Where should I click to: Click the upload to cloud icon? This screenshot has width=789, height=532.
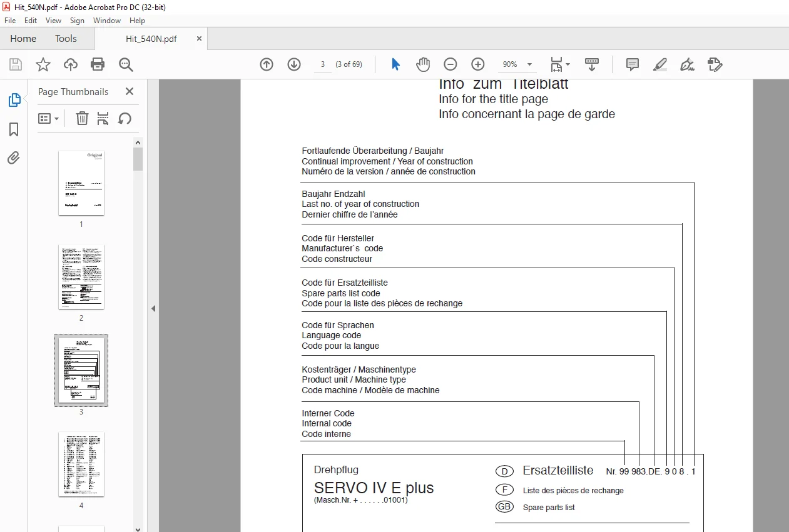(71, 64)
